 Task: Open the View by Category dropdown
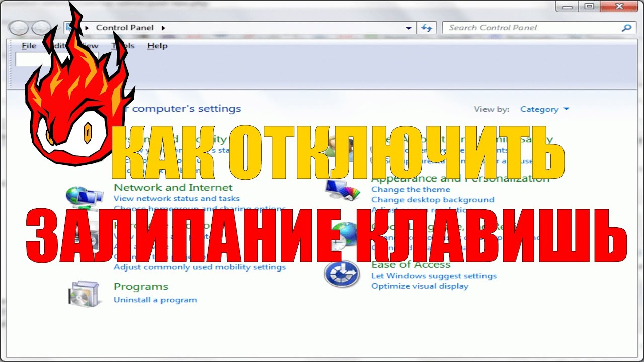[544, 109]
